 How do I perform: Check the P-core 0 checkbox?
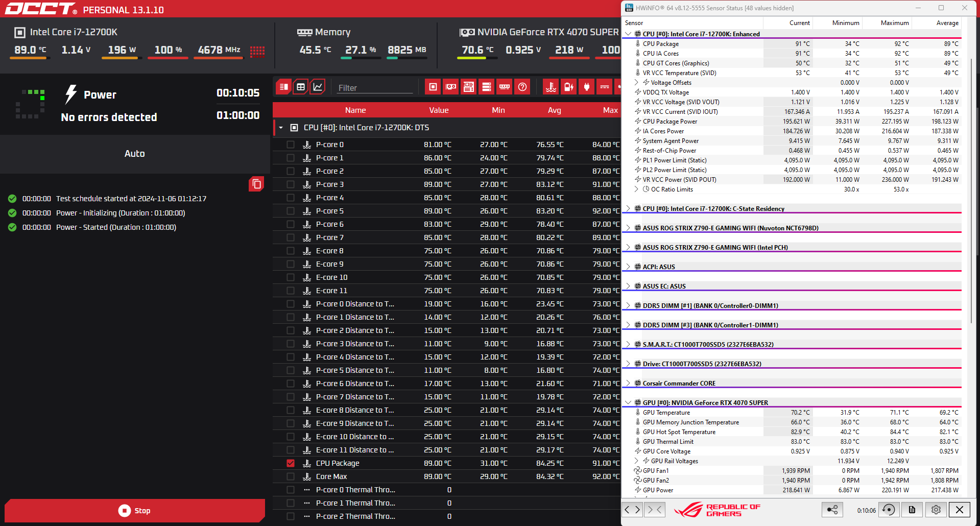(291, 145)
